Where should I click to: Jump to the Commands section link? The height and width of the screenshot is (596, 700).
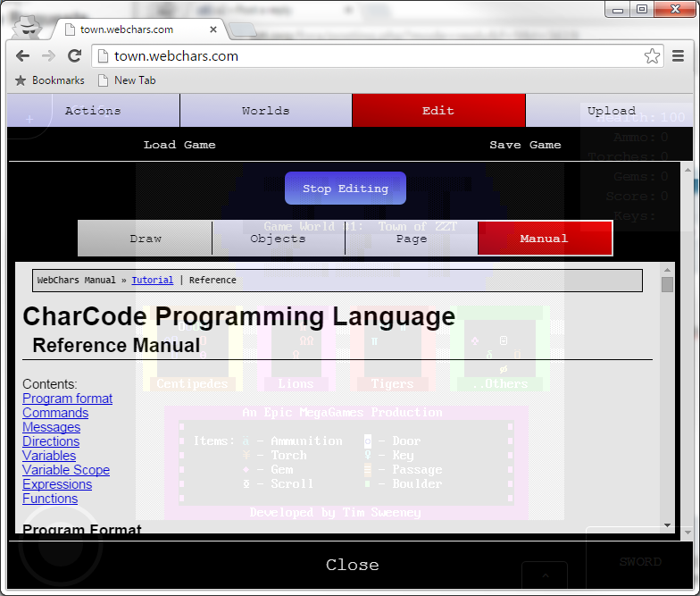[x=55, y=413]
